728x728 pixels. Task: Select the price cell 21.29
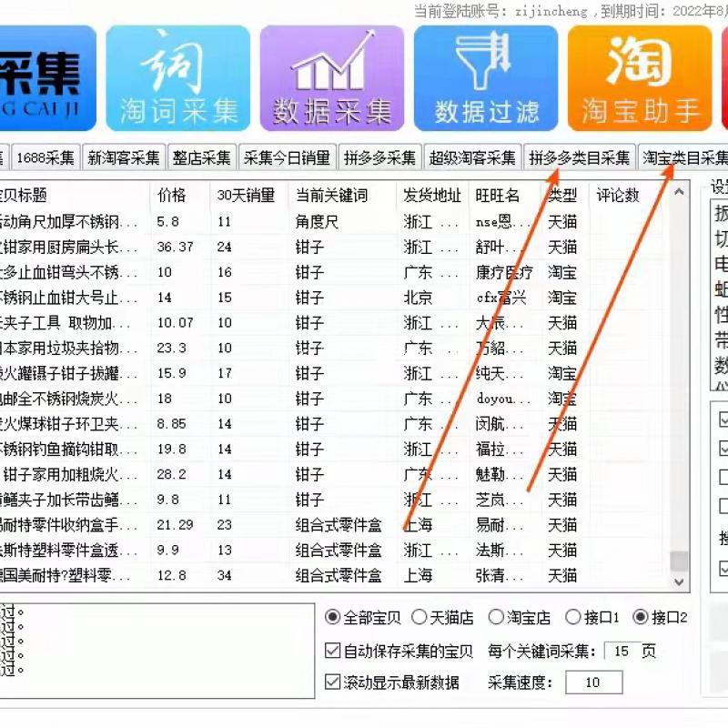[x=175, y=525]
